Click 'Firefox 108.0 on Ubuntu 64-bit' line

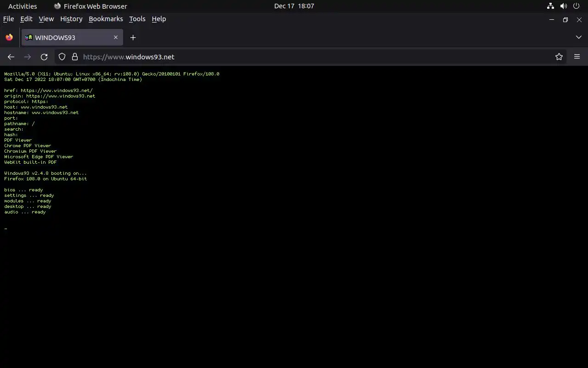pos(45,179)
